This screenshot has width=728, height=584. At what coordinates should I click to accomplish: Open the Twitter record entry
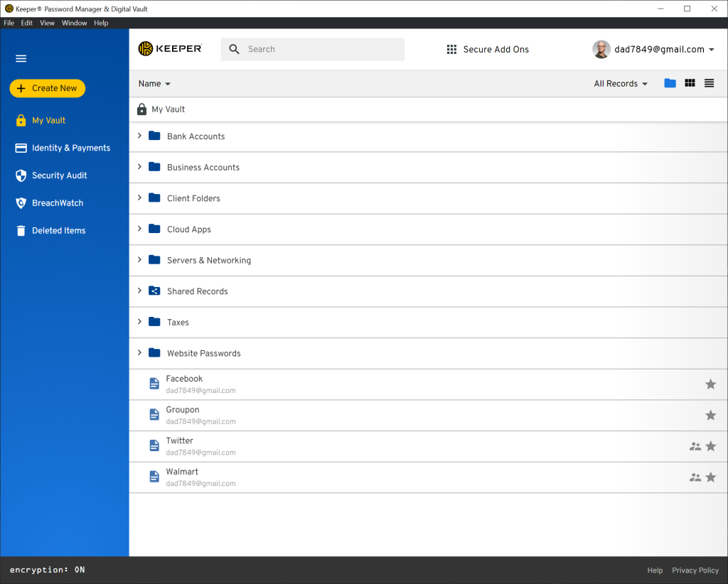click(428, 446)
